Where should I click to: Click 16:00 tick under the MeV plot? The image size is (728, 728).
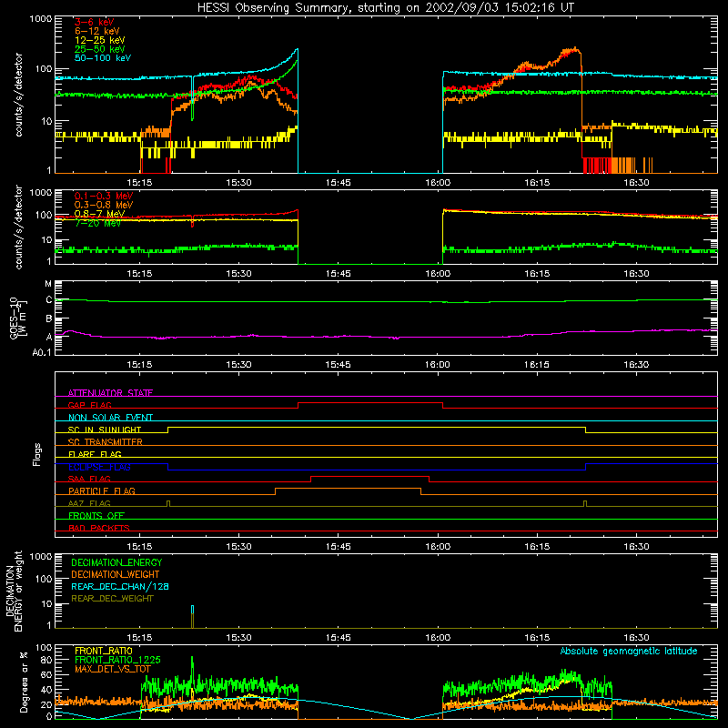pyautogui.click(x=438, y=274)
